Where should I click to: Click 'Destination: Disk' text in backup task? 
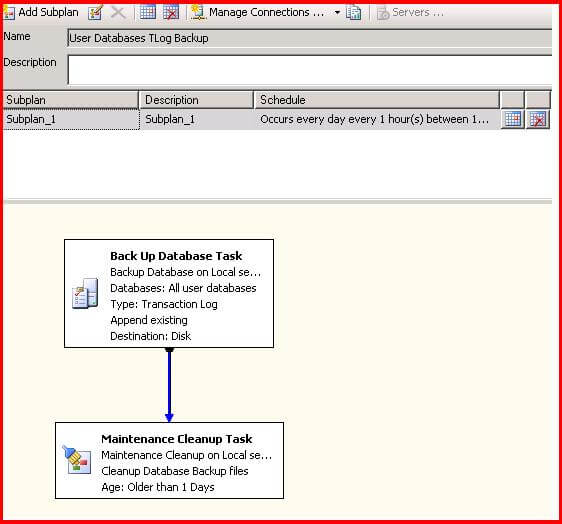pyautogui.click(x=151, y=336)
